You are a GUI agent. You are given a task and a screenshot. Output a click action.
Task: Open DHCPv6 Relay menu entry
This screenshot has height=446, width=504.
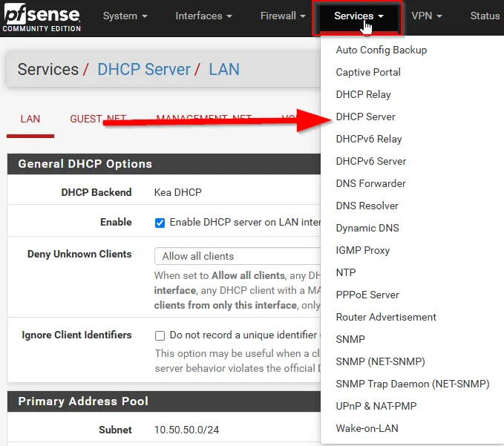click(369, 139)
